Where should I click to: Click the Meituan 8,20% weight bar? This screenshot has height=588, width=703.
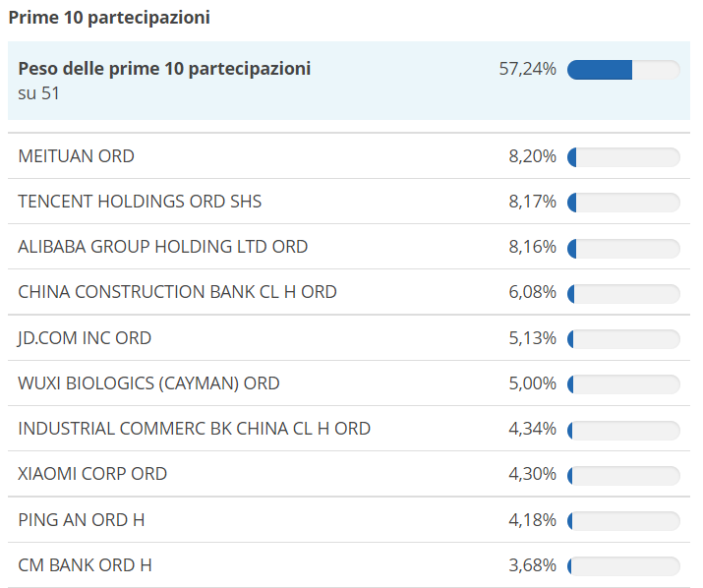tap(623, 157)
